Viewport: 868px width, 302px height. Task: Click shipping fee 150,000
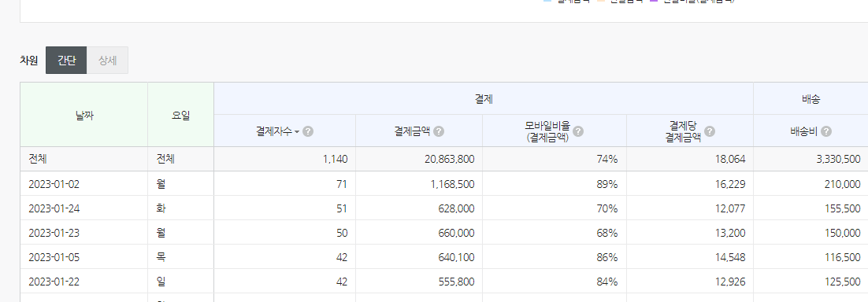click(843, 233)
